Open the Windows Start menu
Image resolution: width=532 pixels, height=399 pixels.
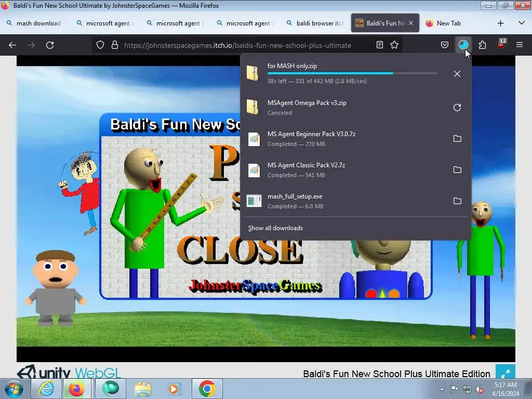pyautogui.click(x=13, y=389)
